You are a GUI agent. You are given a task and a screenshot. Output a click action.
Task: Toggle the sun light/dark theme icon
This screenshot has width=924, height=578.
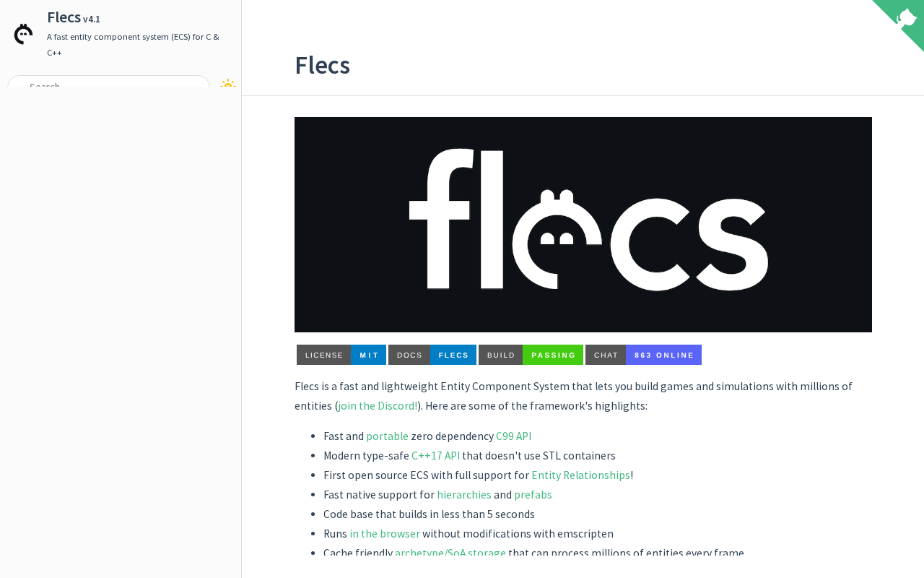(228, 83)
